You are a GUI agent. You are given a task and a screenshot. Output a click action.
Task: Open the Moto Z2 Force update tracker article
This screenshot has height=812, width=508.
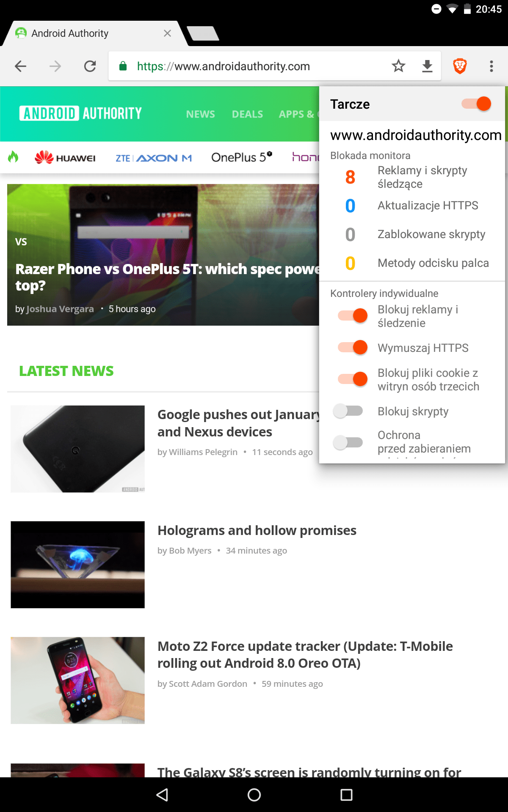(305, 655)
